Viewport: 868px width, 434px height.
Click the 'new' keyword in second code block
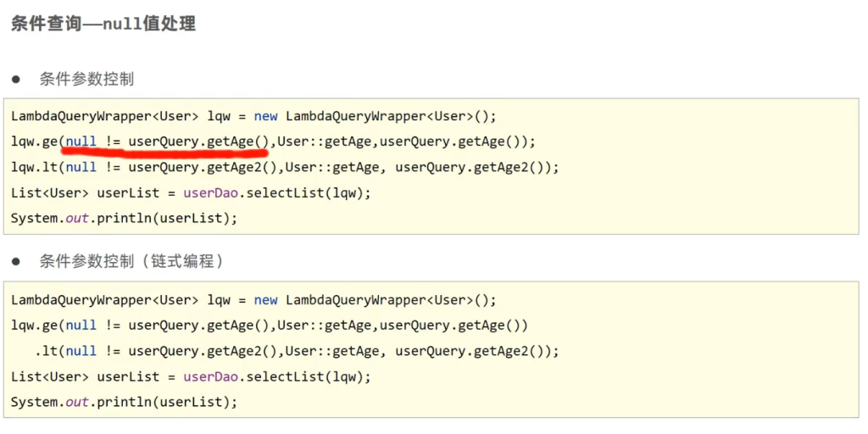pos(265,300)
